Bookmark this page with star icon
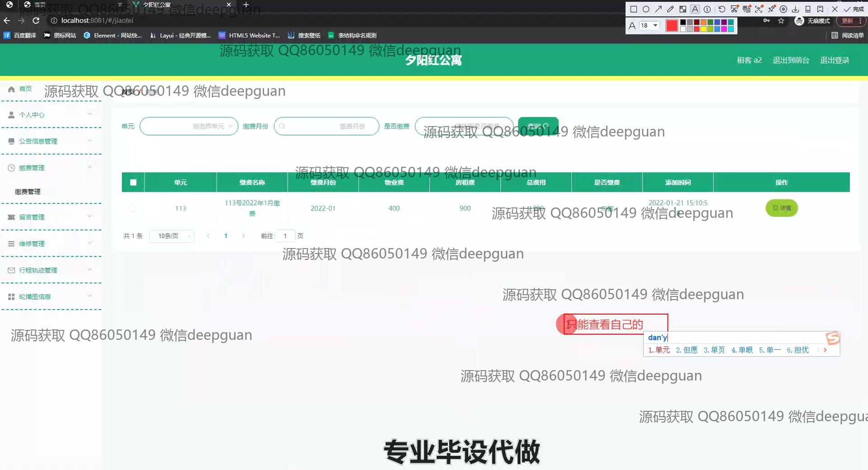868x470 pixels. tap(781, 21)
